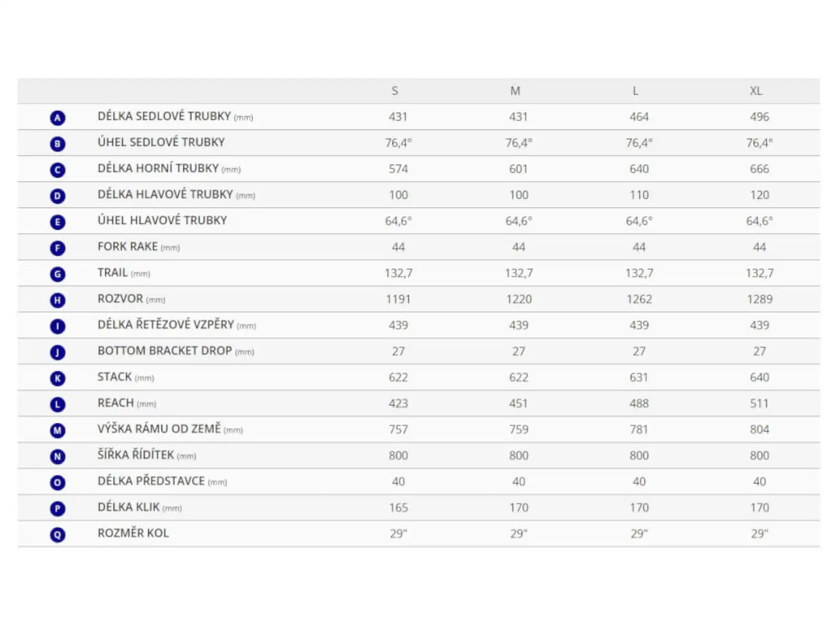Select the 451 reach value for size M

tap(518, 403)
